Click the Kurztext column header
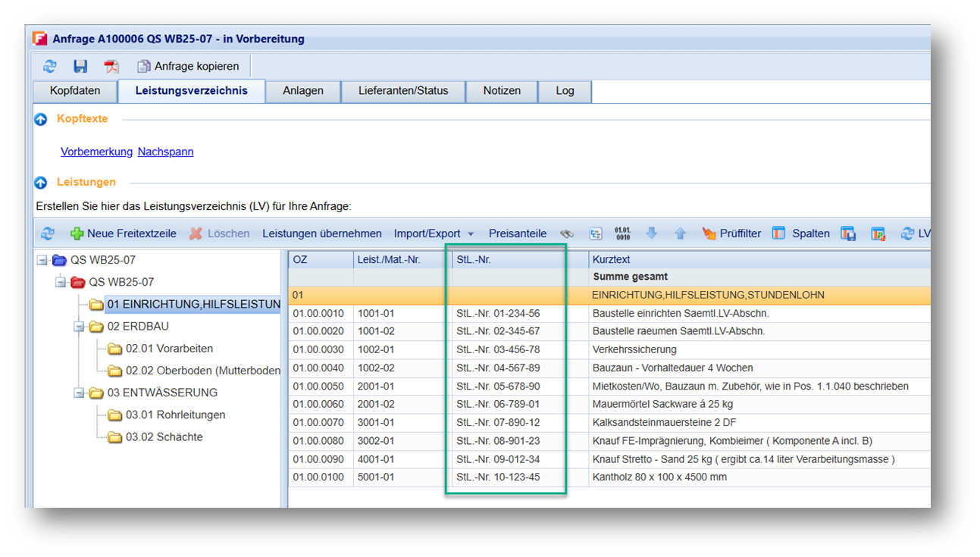The width and height of the screenshot is (980, 557). (759, 259)
